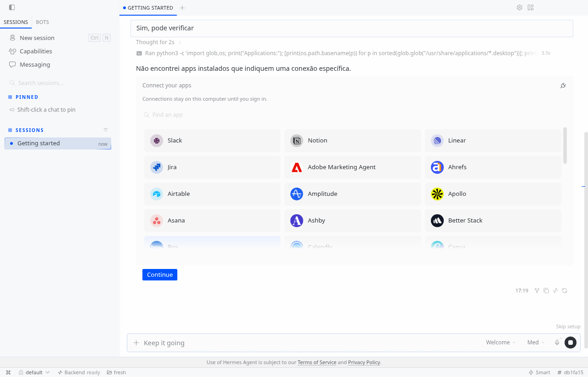Open the Getting started session row
Screen dimensions: 588x377
[x=58, y=143]
